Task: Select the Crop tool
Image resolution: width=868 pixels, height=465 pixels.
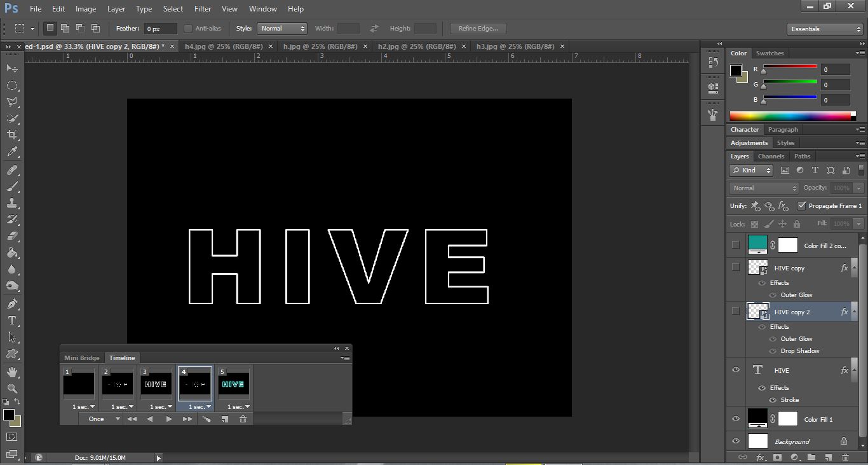Action: [x=12, y=135]
